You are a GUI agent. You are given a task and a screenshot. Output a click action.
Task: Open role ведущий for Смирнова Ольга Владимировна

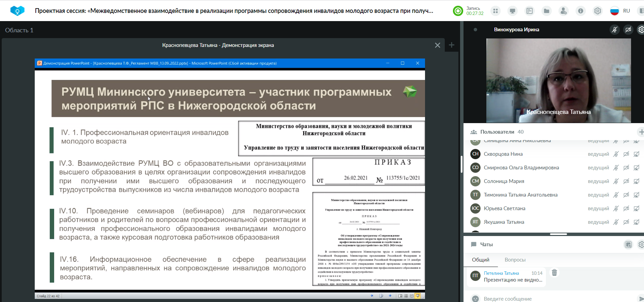pos(598,168)
